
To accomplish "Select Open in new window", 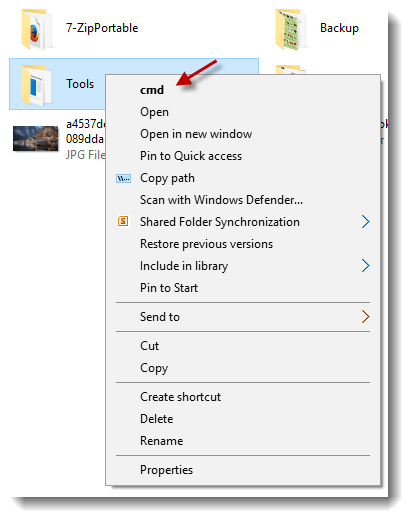I will 243,134.
